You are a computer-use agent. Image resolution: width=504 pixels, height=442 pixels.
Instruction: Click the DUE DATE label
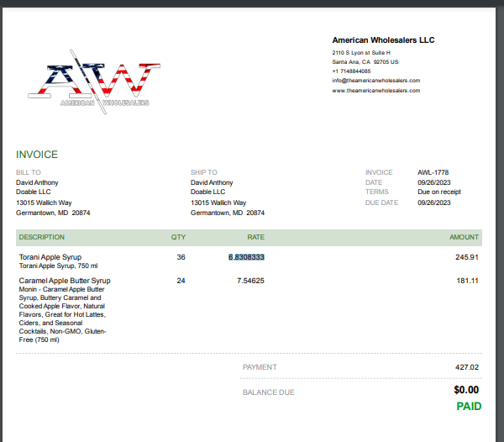tap(381, 203)
